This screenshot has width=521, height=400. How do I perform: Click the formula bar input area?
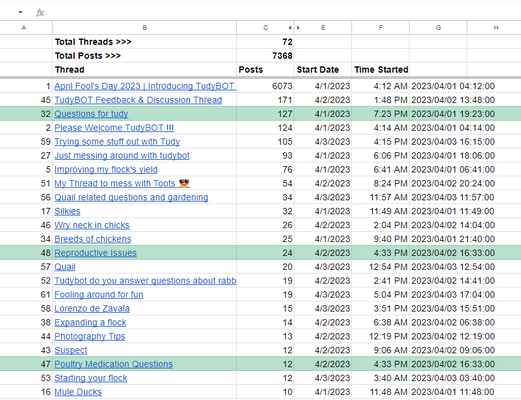tap(283, 13)
